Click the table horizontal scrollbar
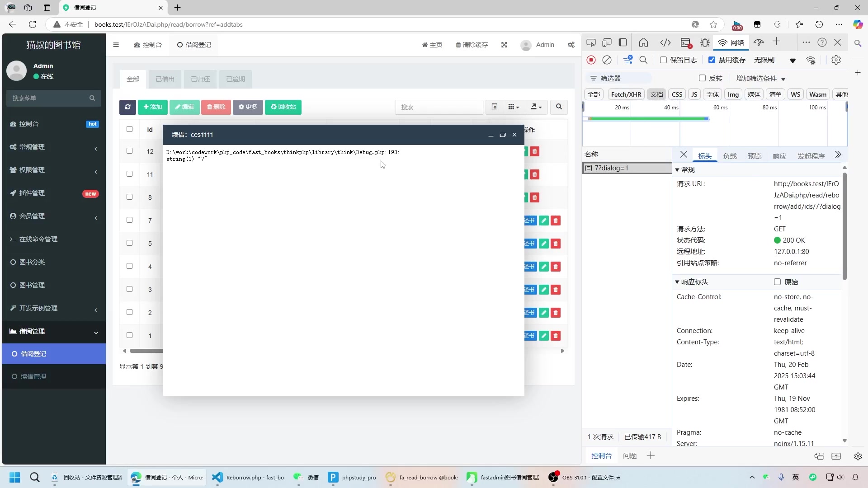The height and width of the screenshot is (488, 868). (x=146, y=351)
